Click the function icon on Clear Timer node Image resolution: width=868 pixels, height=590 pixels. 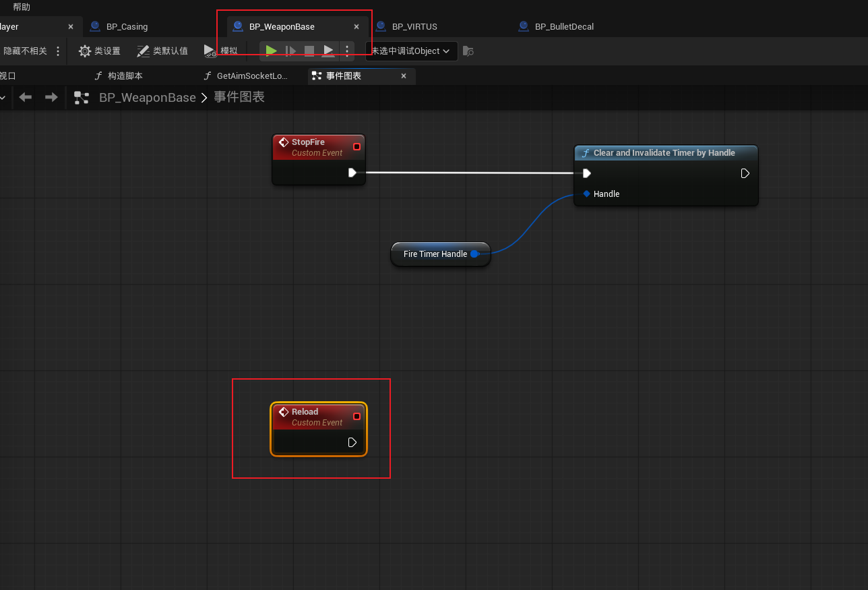pos(586,153)
